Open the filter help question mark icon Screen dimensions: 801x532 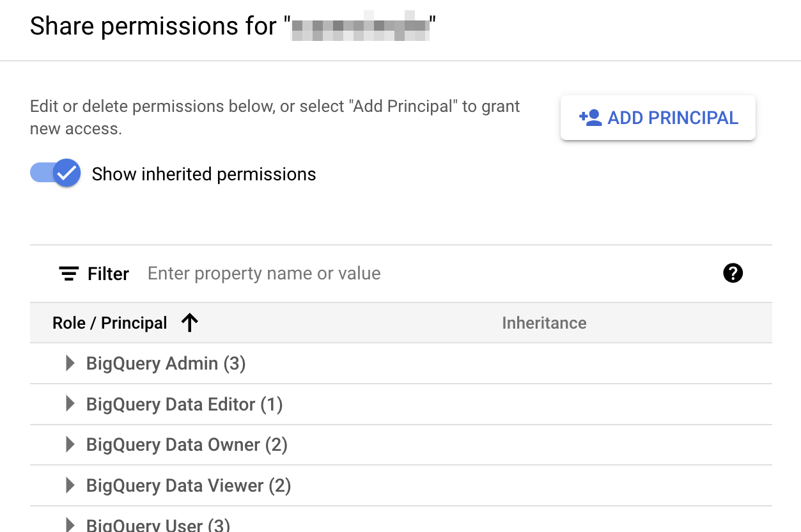click(733, 274)
